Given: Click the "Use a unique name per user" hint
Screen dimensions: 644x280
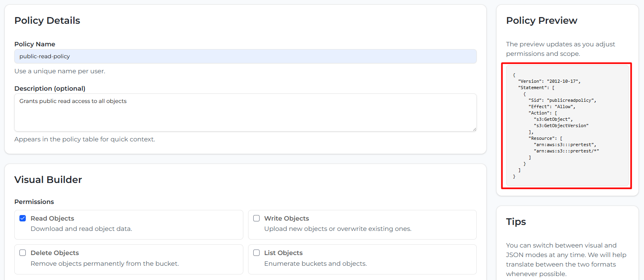Looking at the screenshot, I should 60,71.
